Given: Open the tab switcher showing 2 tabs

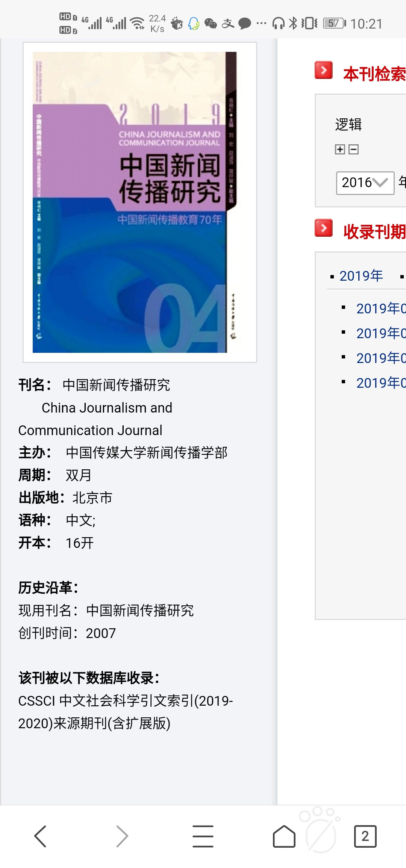Looking at the screenshot, I should coord(365,836).
